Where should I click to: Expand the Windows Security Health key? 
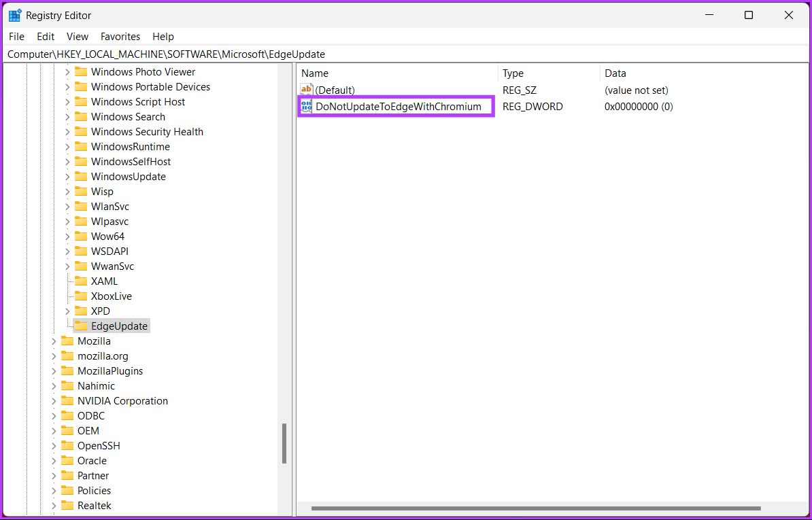tap(67, 132)
